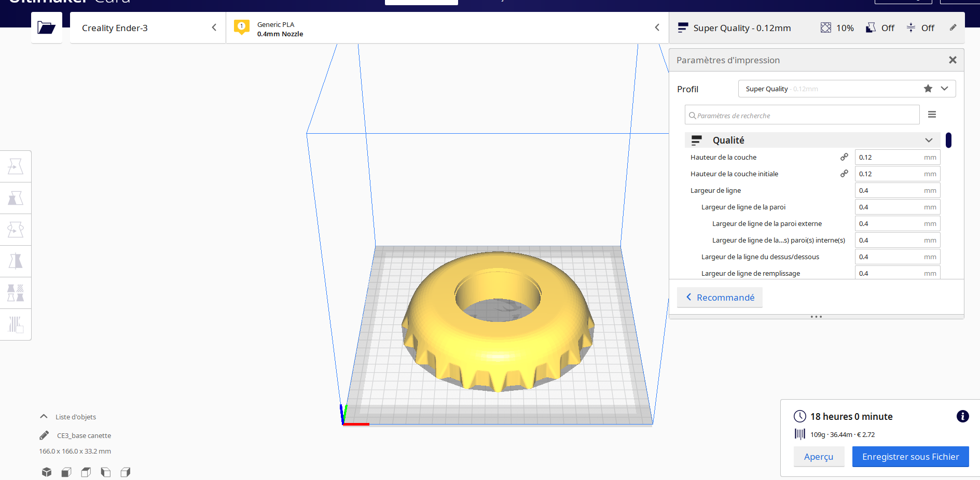Click the Enregistrer sous Fichier button

coord(910,457)
